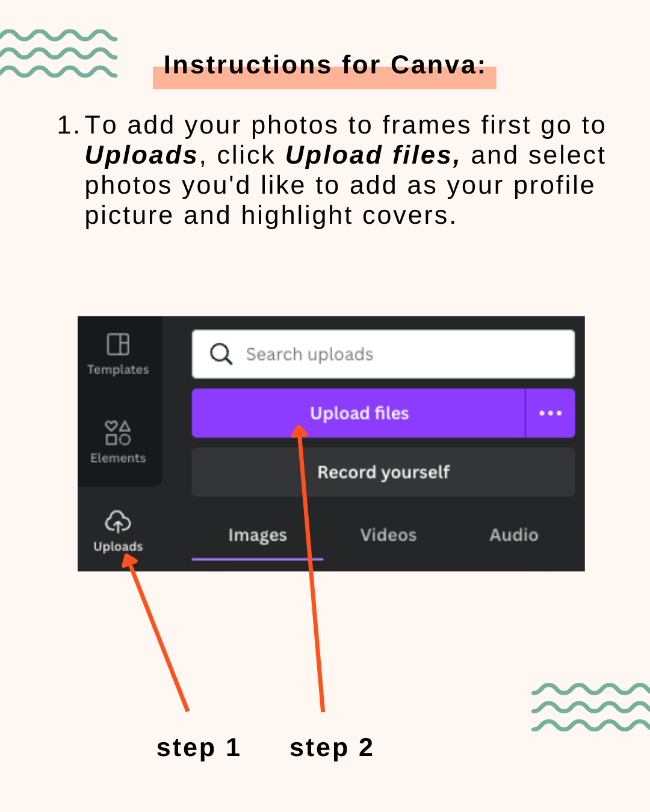Click the green wavy decoration bottom right
This screenshot has height=812, width=650.
click(591, 707)
